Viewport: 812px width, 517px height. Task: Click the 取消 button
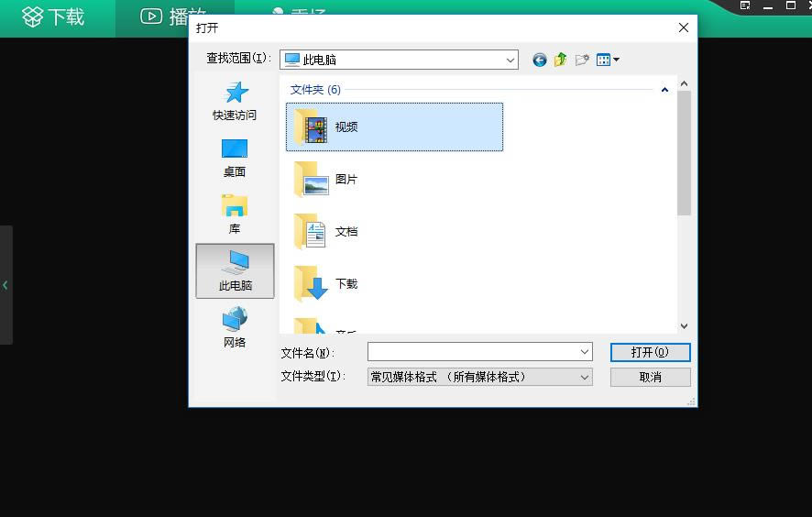pyautogui.click(x=650, y=377)
